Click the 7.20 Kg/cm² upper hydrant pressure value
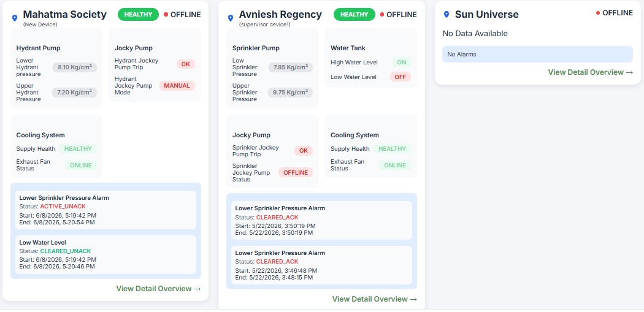The height and width of the screenshot is (312, 644). tap(74, 93)
